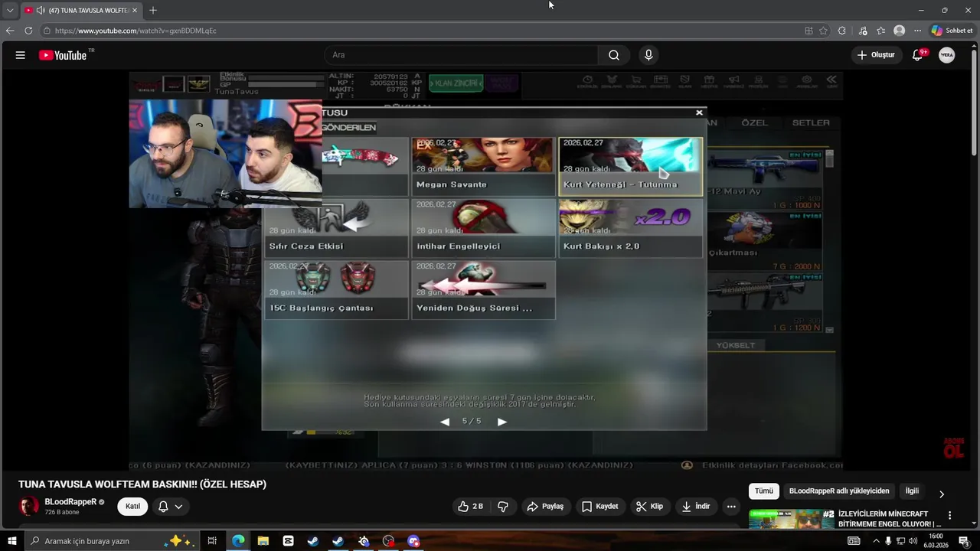The width and height of the screenshot is (980, 551).
Task: Show hidden system tray icons
Action: 877,541
